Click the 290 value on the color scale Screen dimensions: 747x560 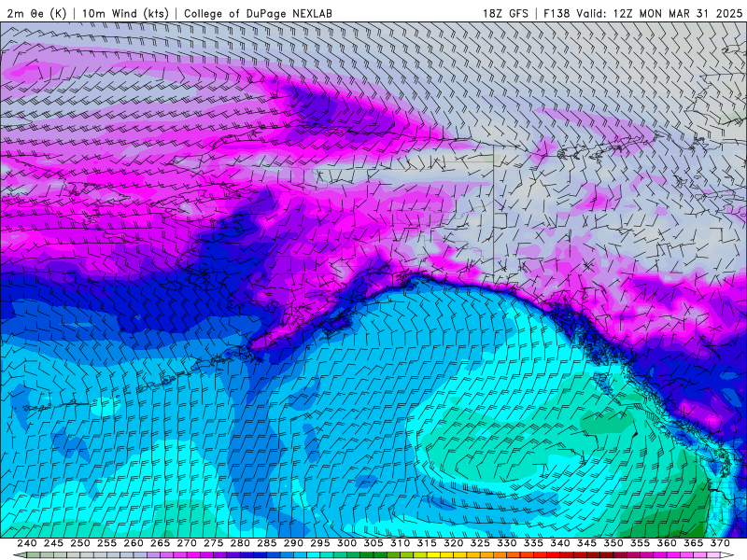pos(293,543)
